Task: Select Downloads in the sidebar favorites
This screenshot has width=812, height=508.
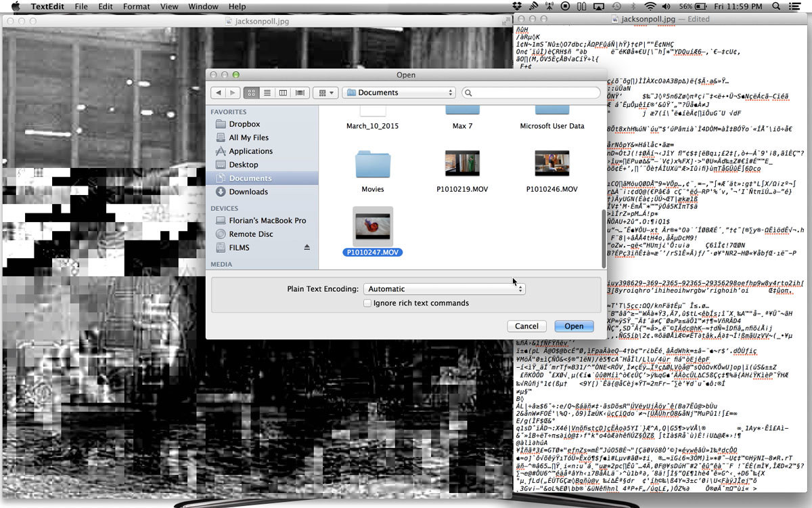Action: (248, 192)
